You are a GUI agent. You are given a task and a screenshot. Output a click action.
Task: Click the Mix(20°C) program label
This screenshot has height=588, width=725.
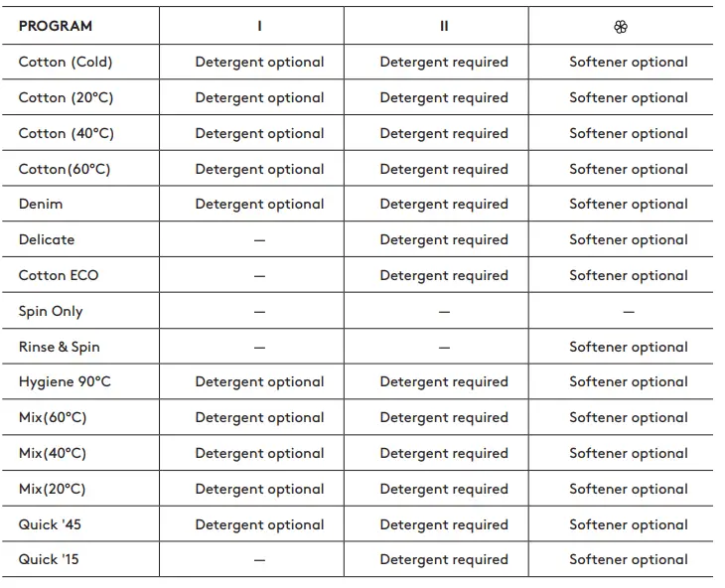pos(53,489)
